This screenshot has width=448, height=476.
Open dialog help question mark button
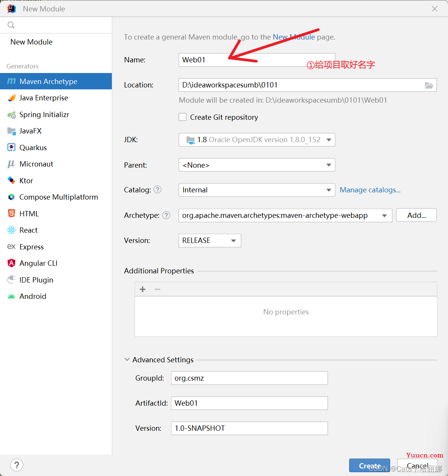(17, 465)
